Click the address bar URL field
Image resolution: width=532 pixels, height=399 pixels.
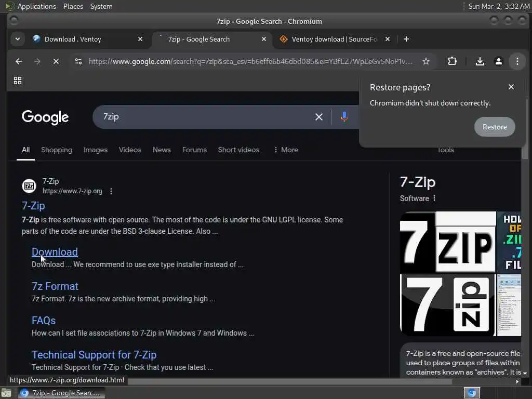[250, 61]
